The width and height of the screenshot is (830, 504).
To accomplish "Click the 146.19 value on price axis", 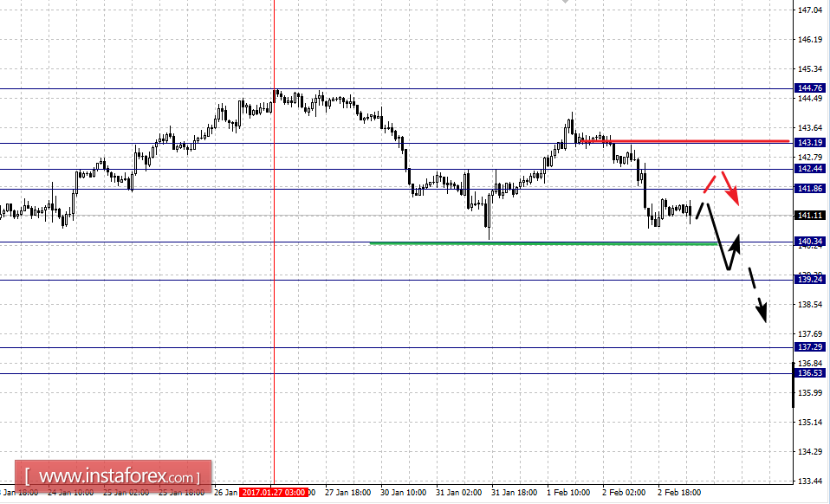I will [x=810, y=39].
